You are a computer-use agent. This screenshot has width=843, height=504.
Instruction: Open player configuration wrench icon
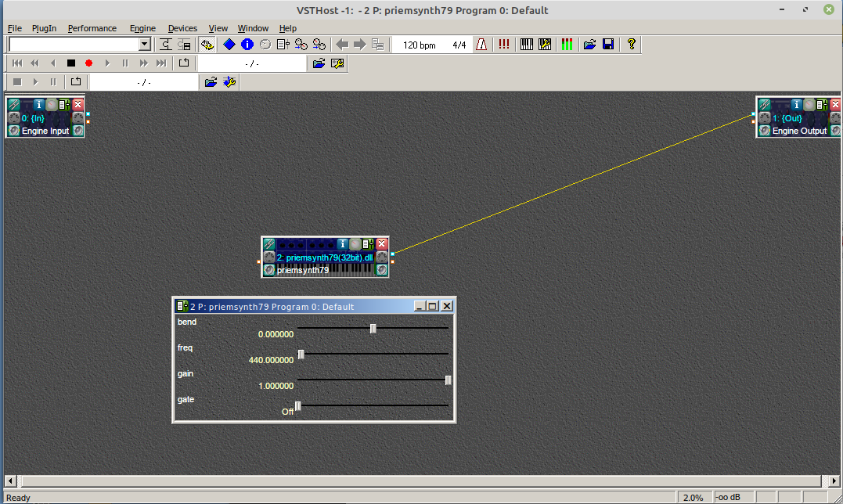(337, 63)
